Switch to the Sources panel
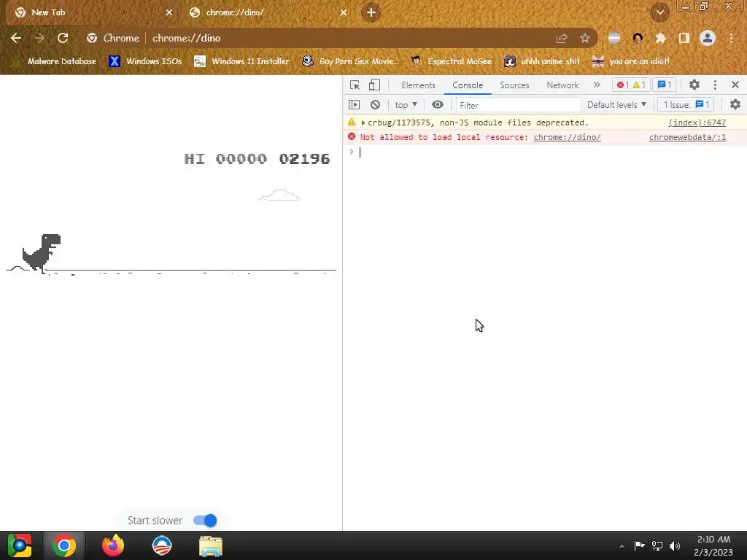The height and width of the screenshot is (560, 747). (514, 85)
